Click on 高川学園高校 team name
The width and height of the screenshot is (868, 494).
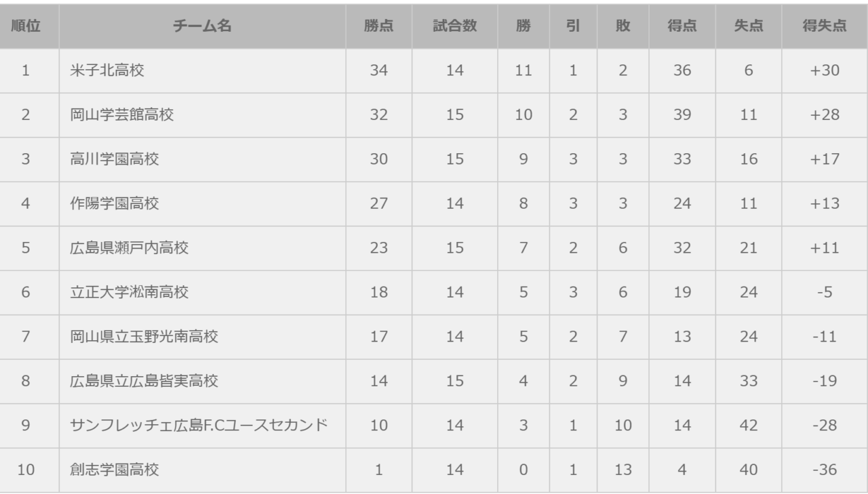click(115, 159)
